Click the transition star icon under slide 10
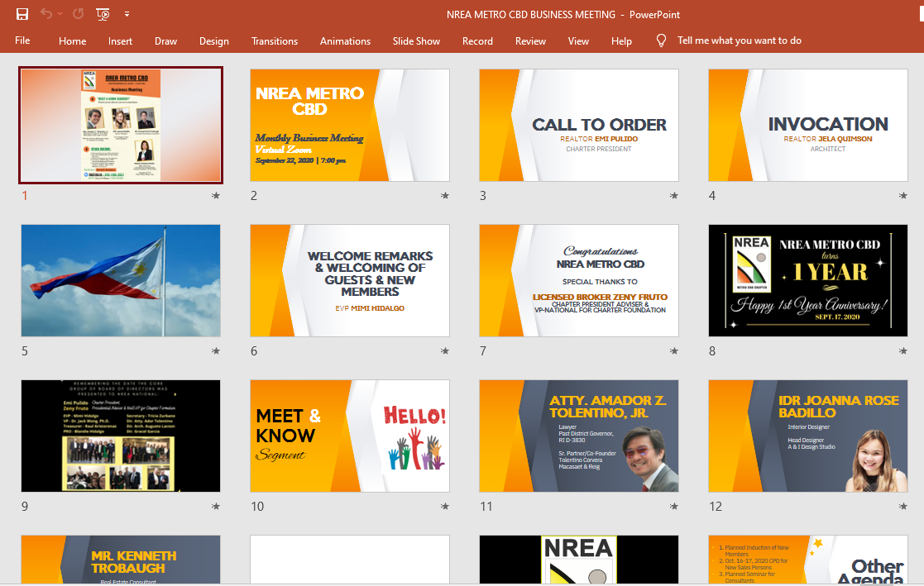The image size is (924, 586). [445, 507]
